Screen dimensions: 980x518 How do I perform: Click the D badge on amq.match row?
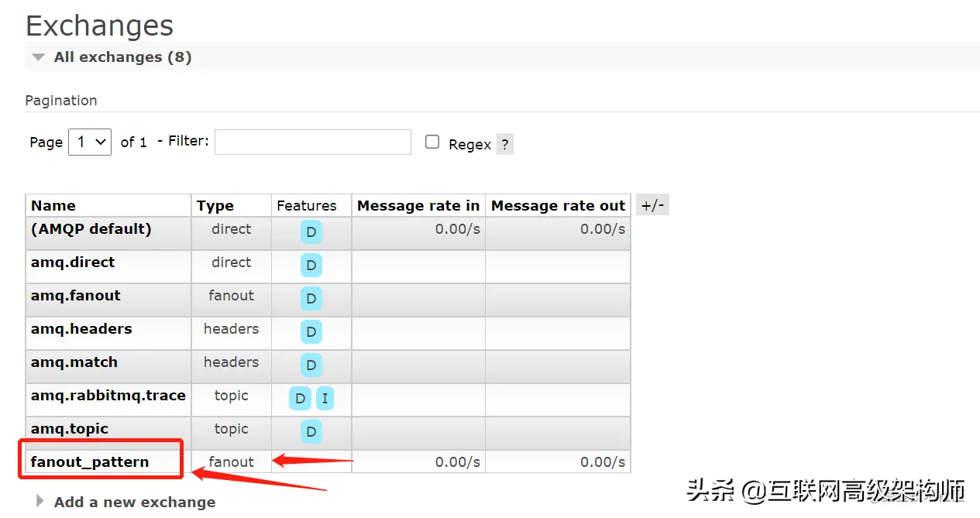[x=311, y=365]
